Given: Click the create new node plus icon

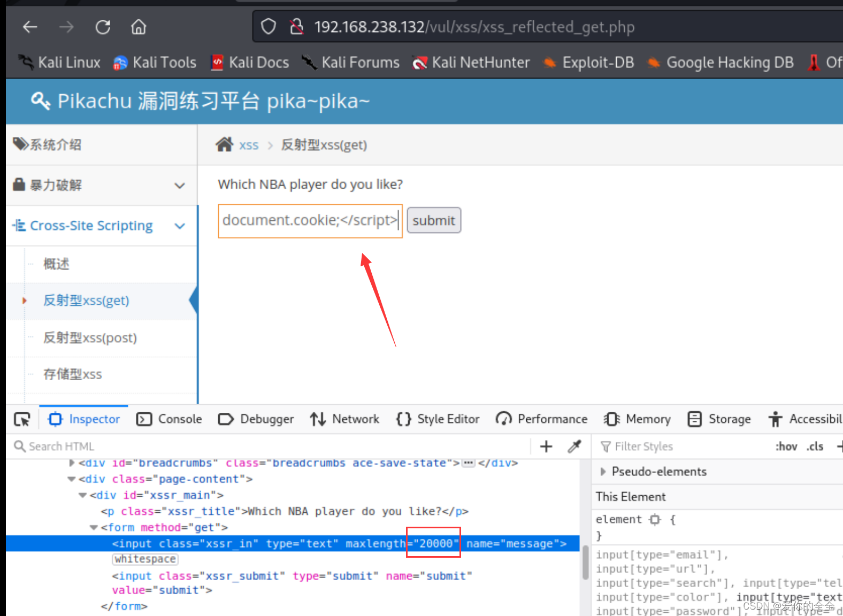Looking at the screenshot, I should (x=546, y=446).
